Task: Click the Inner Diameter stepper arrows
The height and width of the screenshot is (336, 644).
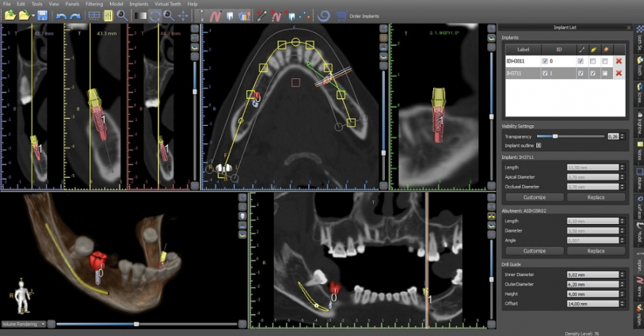Action: 622,274
